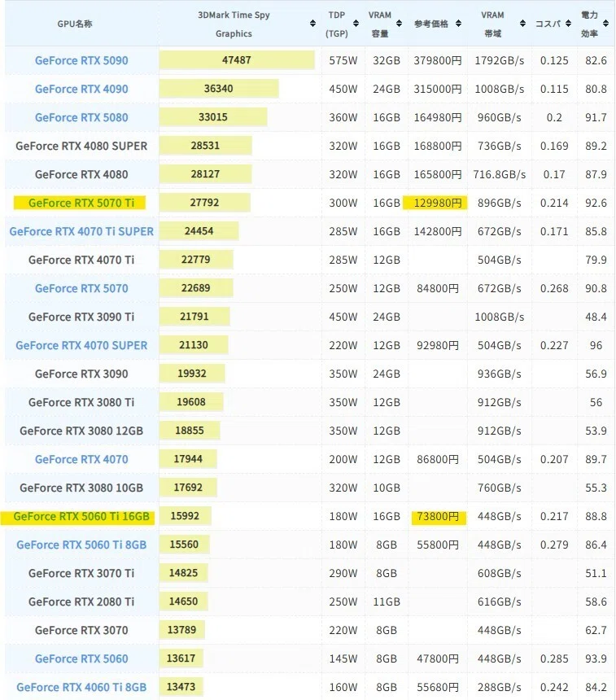Click the 93.9 power efficiency value
Screen dimensions: 616x700
596,658
